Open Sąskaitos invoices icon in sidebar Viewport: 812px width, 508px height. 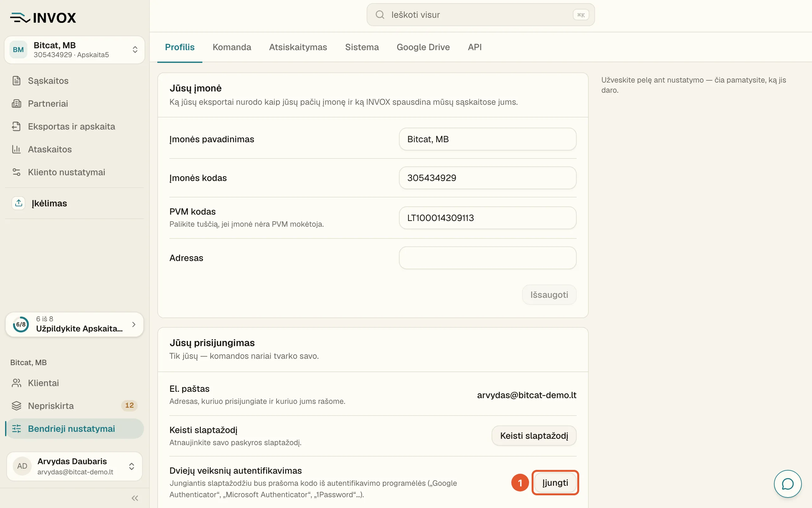click(x=16, y=81)
